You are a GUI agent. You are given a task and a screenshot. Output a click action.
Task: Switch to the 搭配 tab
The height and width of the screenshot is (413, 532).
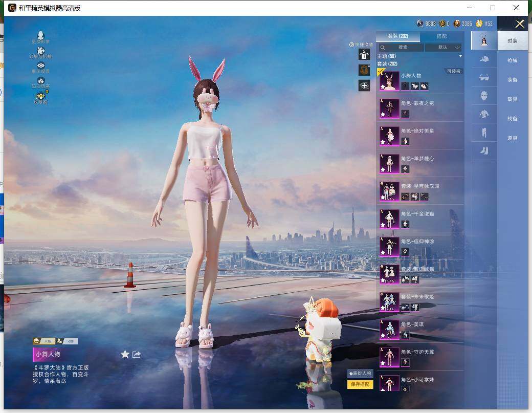(x=441, y=36)
